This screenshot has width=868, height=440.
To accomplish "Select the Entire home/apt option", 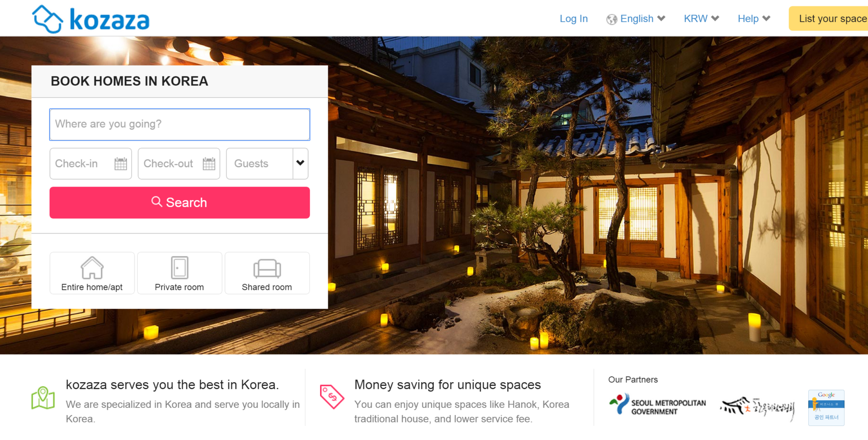I will click(x=92, y=273).
